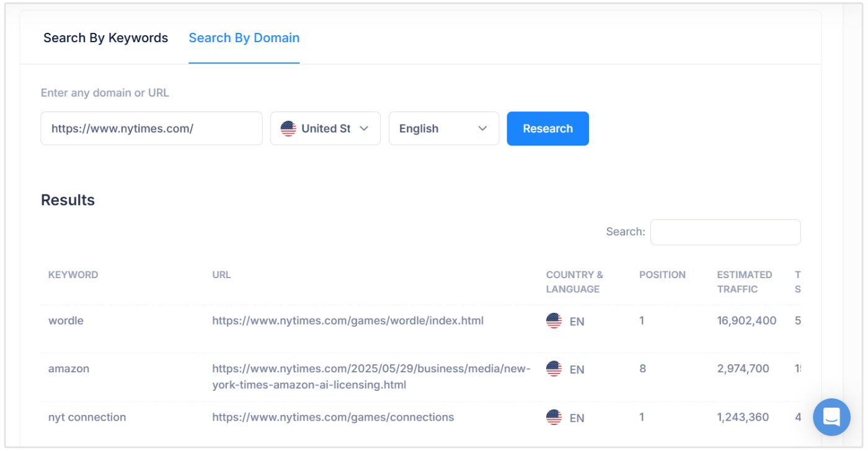This screenshot has width=868, height=451.
Task: Switch to the Search By Keywords tab
Action: (x=105, y=38)
